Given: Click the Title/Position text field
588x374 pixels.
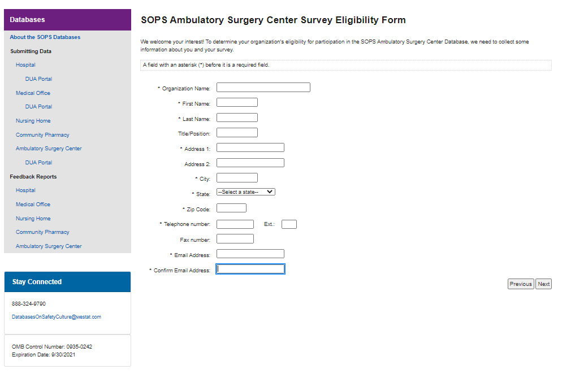Looking at the screenshot, I should pos(237,133).
